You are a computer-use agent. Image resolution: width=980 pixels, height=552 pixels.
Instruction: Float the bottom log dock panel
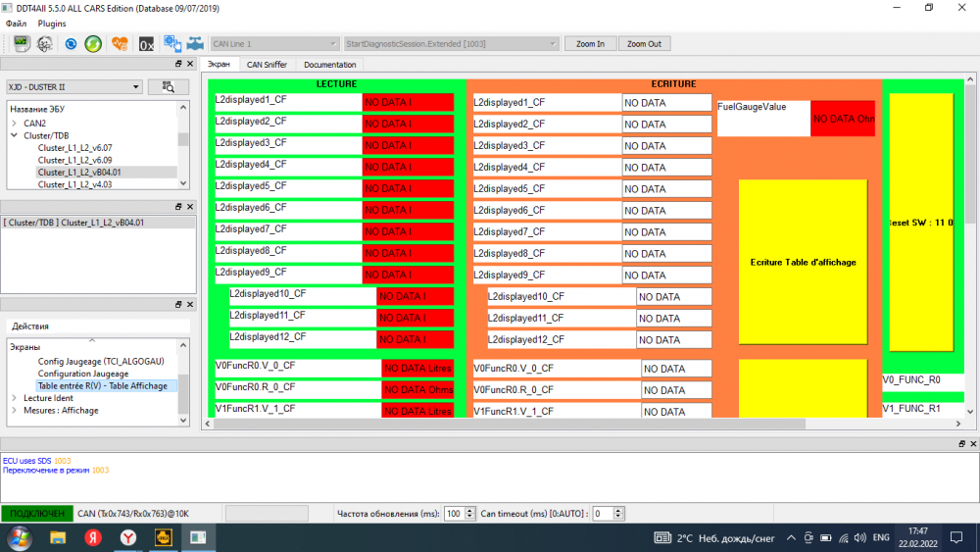click(x=962, y=443)
